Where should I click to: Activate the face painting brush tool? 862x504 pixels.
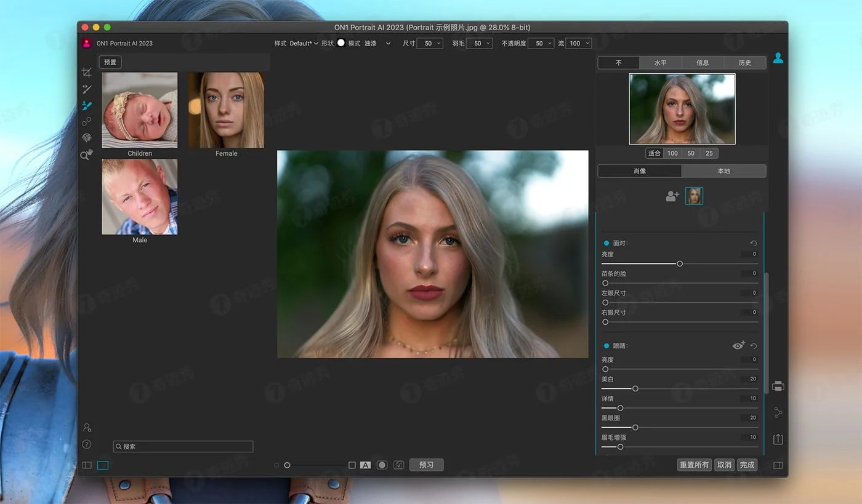(x=87, y=106)
